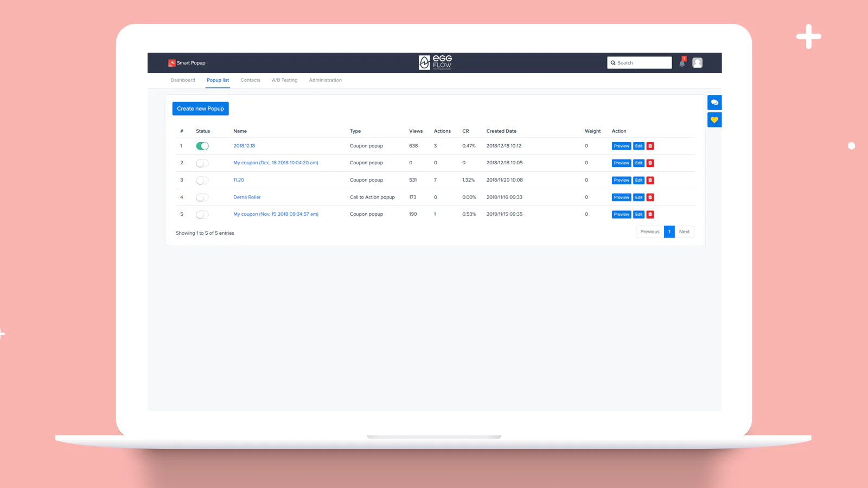Open the chat bubble side widget
868x488 pixels.
click(714, 102)
